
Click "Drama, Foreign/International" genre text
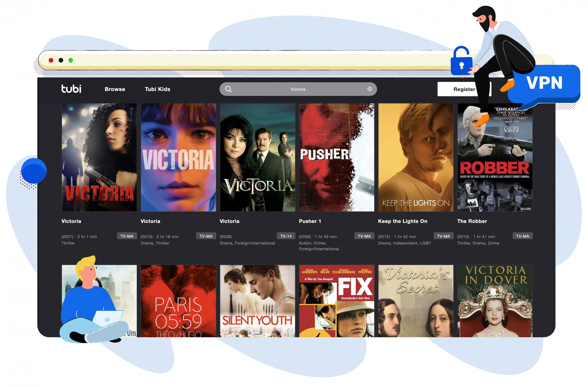[247, 243]
